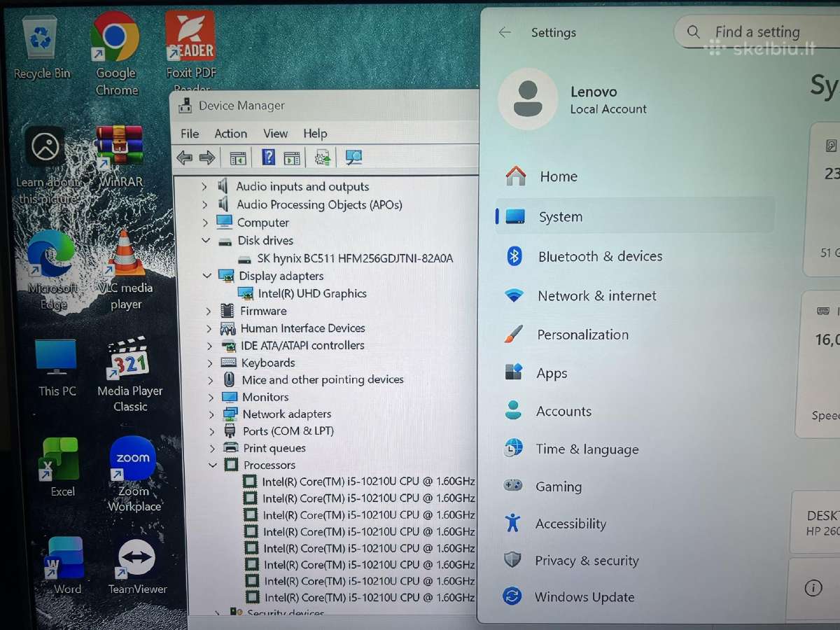Expand the Network adapters node
Viewport: 840px width, 630px height.
[211, 414]
